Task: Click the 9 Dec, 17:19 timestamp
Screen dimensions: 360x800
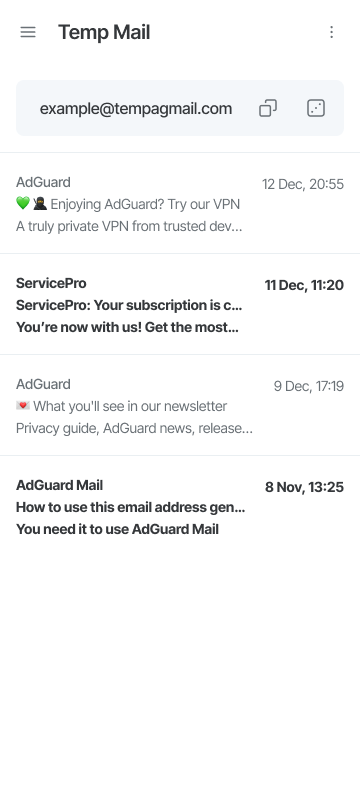Action: 308,386
